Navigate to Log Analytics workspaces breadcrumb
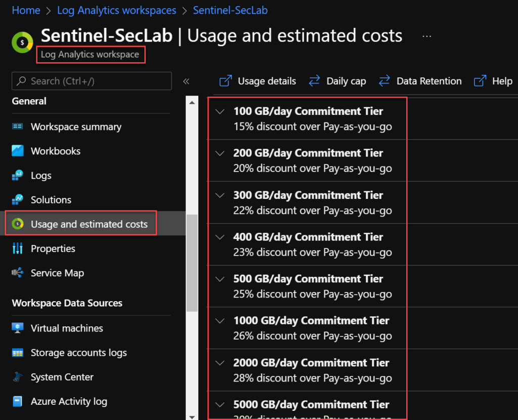This screenshot has height=420, width=518. [117, 10]
